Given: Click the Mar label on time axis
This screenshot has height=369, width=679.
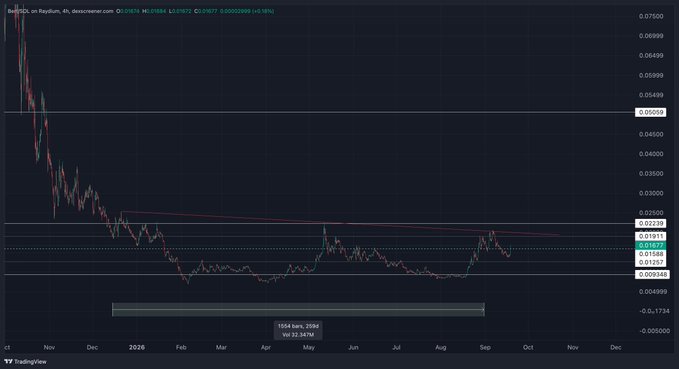Looking at the screenshot, I should pyautogui.click(x=221, y=347).
